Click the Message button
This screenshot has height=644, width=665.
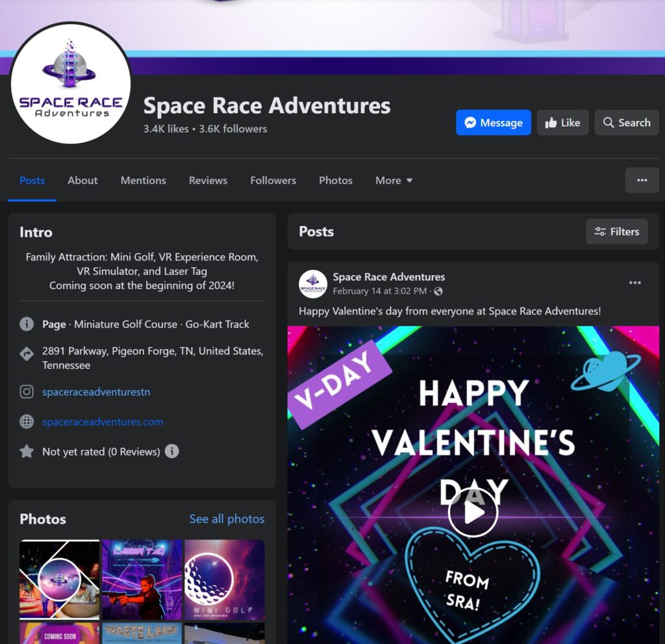coord(494,123)
